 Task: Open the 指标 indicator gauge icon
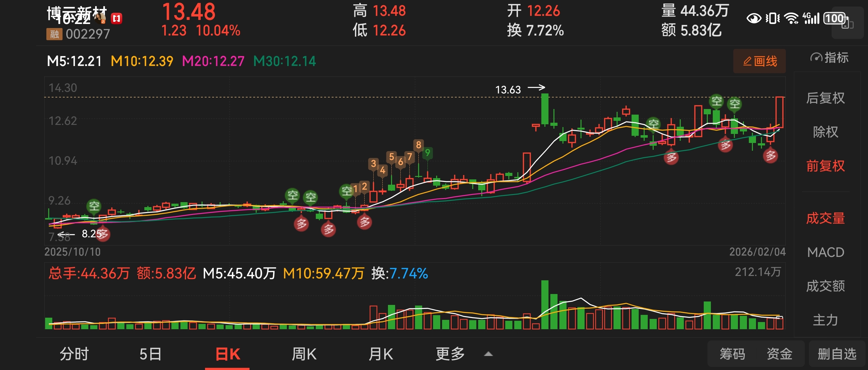coord(816,58)
